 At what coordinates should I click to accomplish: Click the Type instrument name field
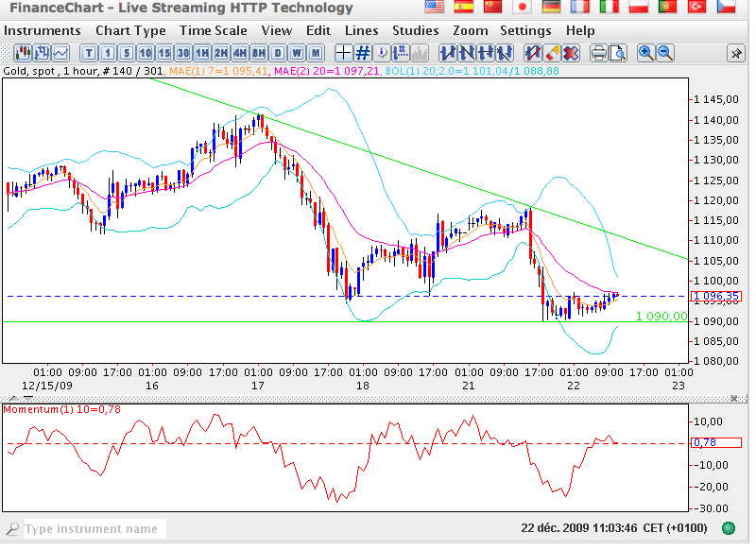90,529
